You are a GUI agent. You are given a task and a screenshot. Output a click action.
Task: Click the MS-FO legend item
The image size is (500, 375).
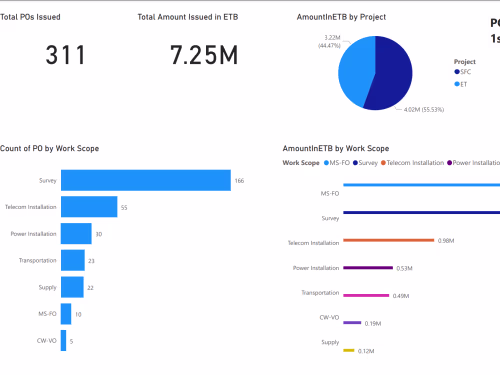coord(337,163)
